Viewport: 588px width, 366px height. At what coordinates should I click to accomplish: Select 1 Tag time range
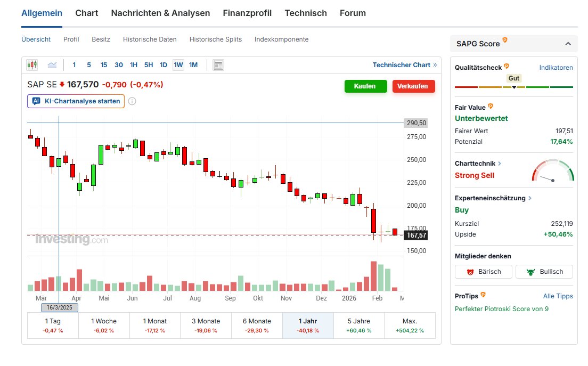click(x=53, y=326)
